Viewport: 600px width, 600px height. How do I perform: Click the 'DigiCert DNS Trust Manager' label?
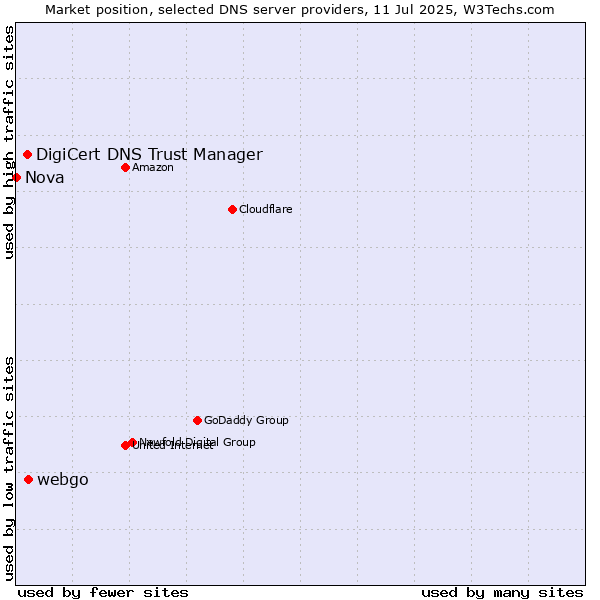(149, 155)
